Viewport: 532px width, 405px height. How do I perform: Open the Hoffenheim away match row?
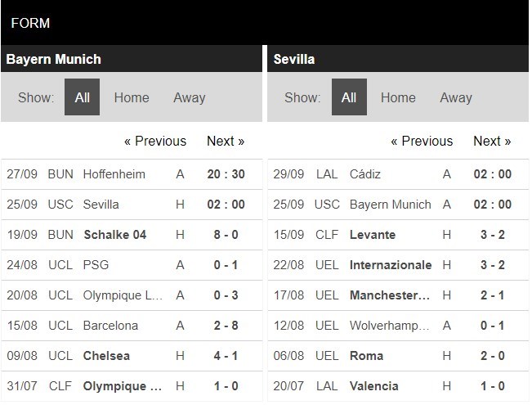114,174
